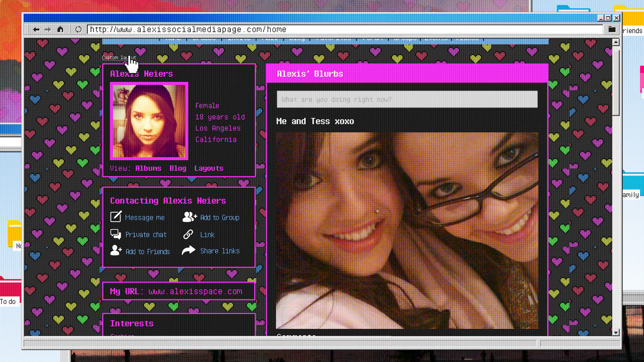Open the To do folder on desktop

tap(10, 291)
